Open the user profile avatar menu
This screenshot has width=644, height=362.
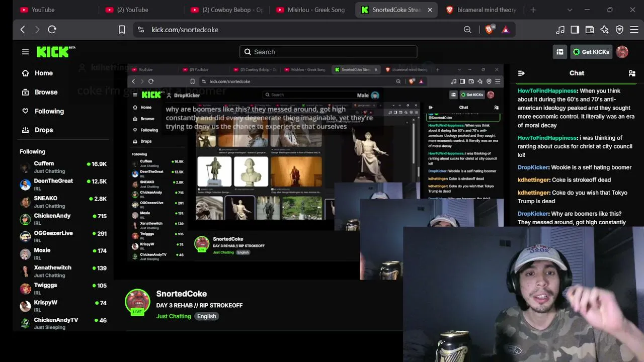point(622,52)
